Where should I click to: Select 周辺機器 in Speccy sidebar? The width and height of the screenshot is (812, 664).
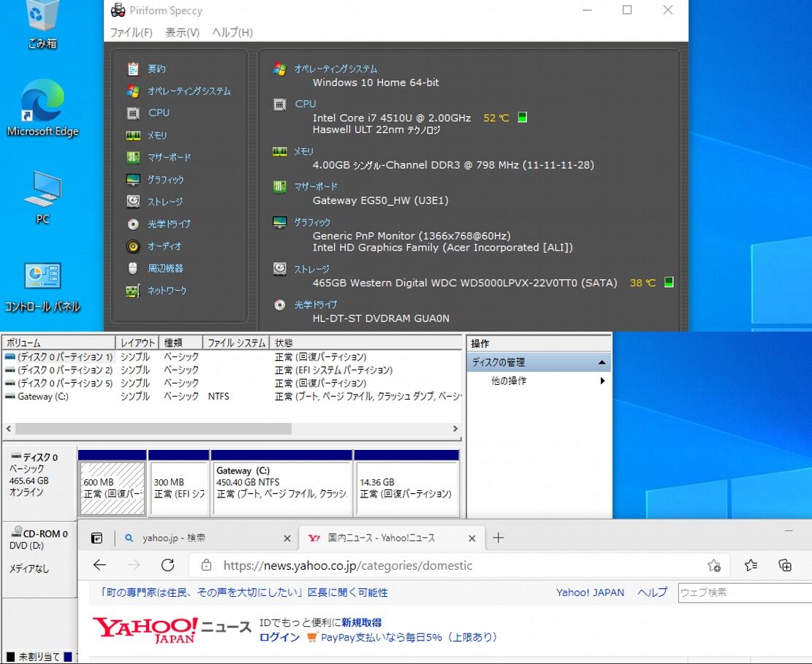point(165,268)
